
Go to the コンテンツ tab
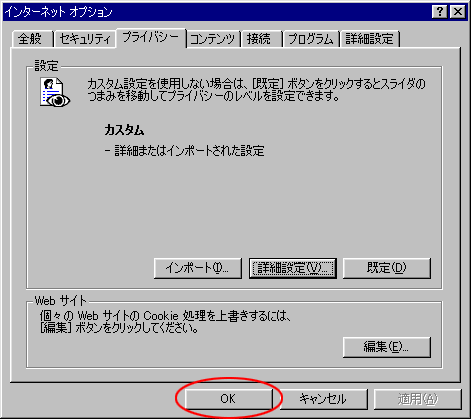tap(213, 39)
